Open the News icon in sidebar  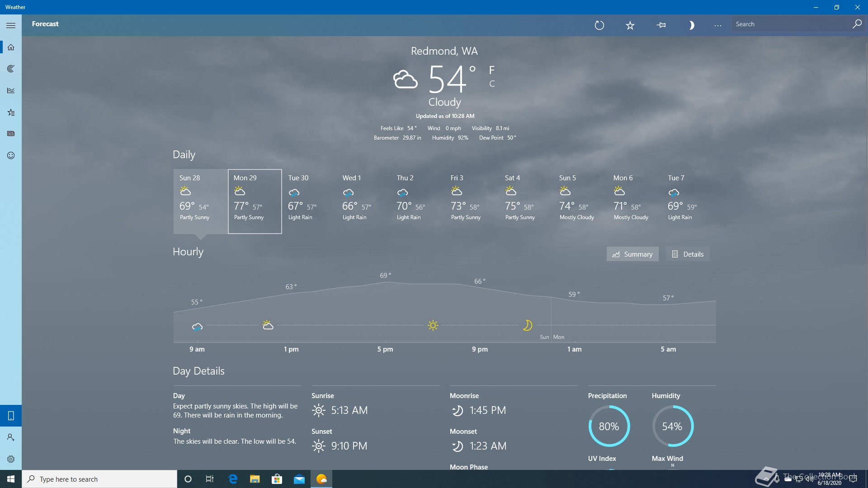point(11,134)
